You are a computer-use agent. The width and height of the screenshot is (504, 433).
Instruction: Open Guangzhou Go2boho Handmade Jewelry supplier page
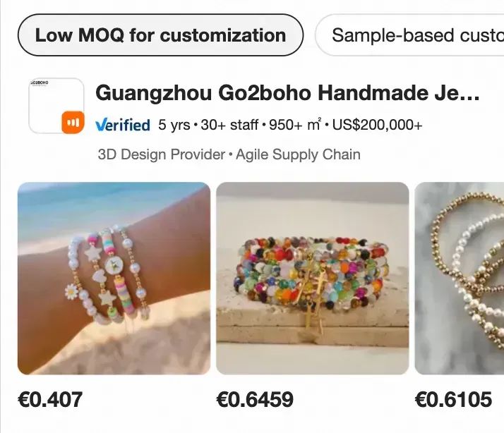(x=287, y=93)
